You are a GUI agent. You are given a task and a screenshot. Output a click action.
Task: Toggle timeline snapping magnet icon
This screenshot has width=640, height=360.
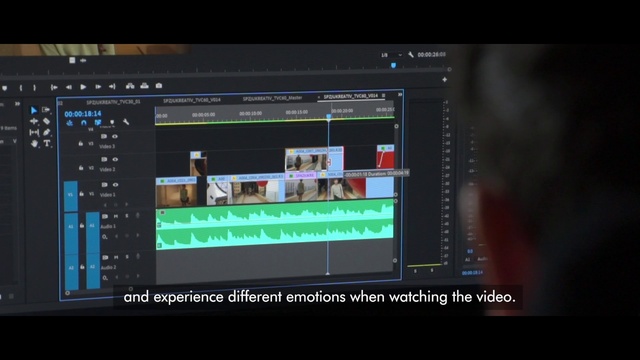pos(84,122)
